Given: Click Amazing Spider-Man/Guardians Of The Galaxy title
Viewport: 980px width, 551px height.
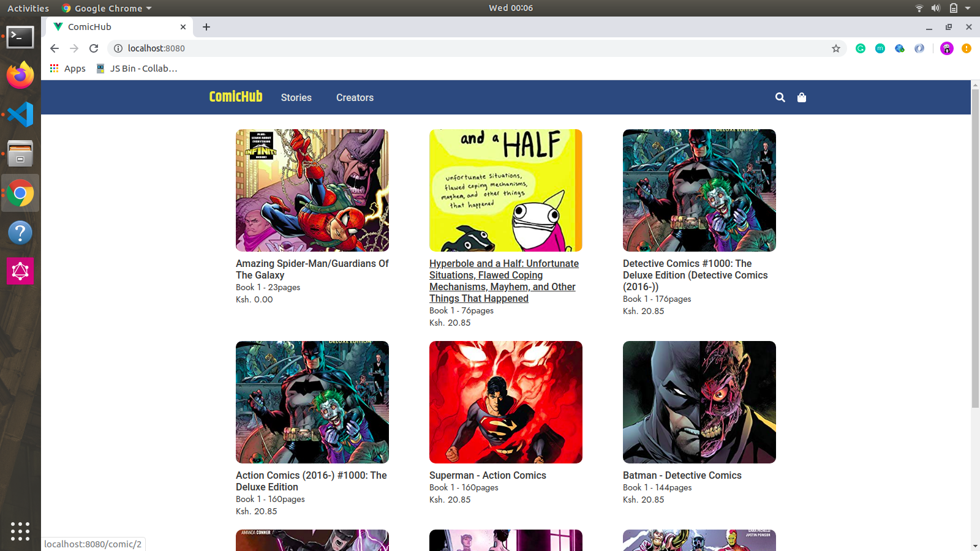Looking at the screenshot, I should 312,269.
